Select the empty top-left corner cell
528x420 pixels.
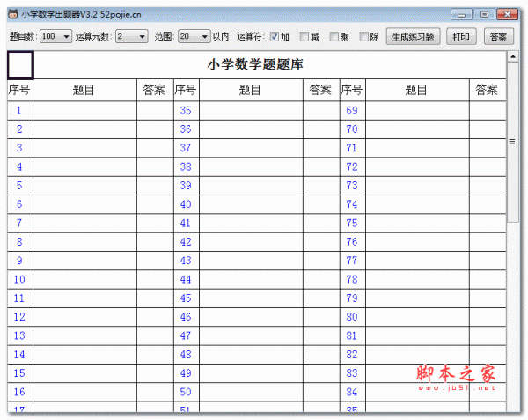point(20,65)
